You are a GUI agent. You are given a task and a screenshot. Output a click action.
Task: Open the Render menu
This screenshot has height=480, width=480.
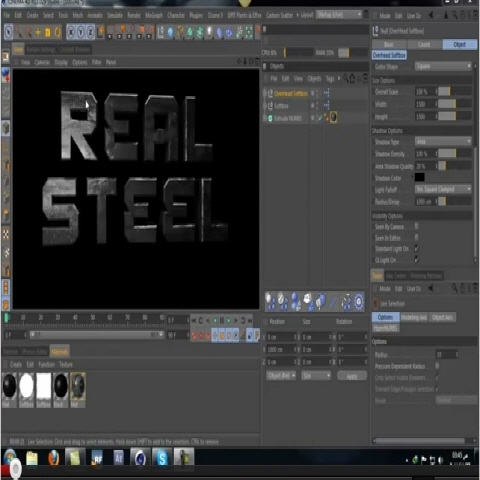134,15
